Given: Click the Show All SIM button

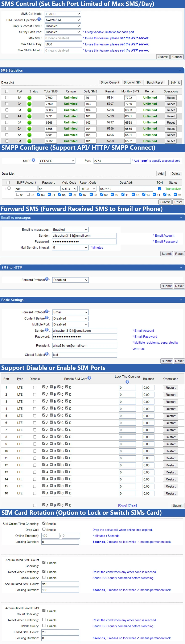Looking at the screenshot, I should pyautogui.click(x=132, y=83).
